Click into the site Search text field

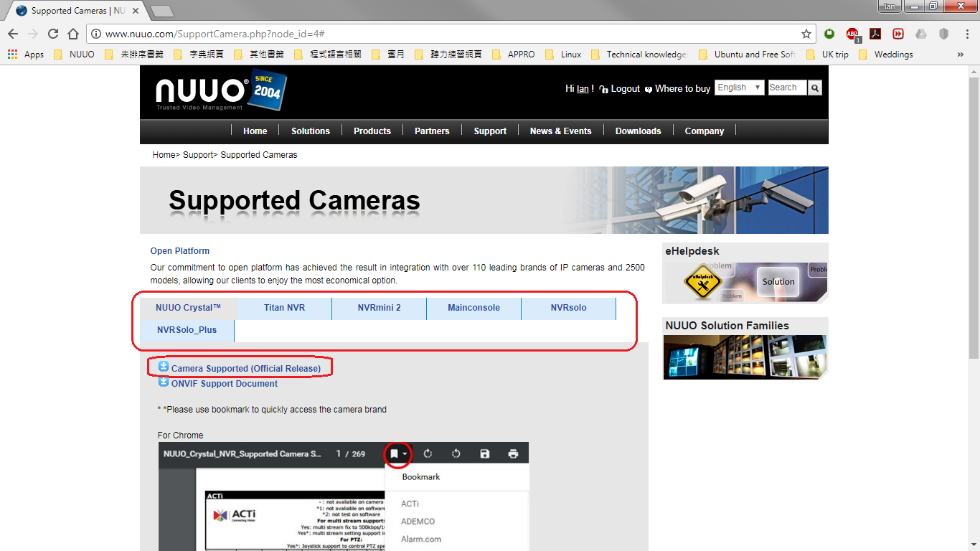786,88
